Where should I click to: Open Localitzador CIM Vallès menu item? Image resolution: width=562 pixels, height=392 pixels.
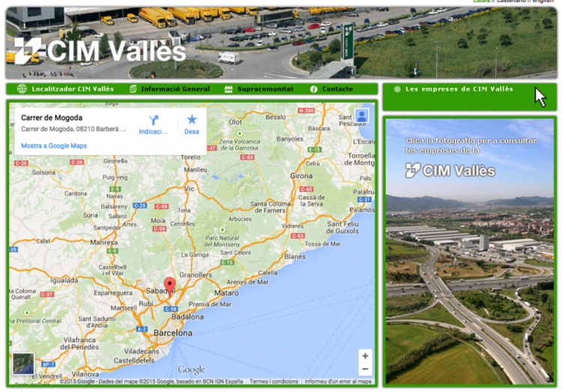pyautogui.click(x=73, y=89)
